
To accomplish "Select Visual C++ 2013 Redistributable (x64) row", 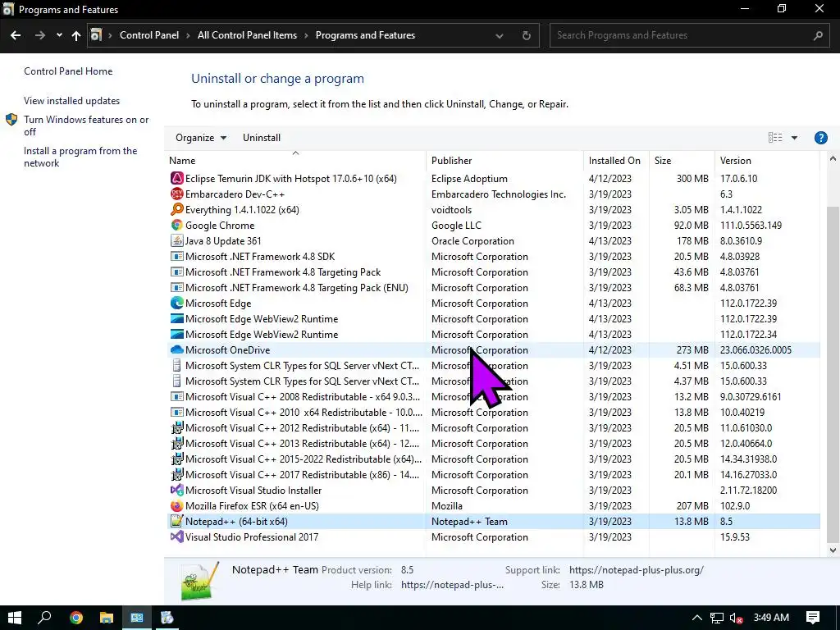I will click(x=492, y=444).
